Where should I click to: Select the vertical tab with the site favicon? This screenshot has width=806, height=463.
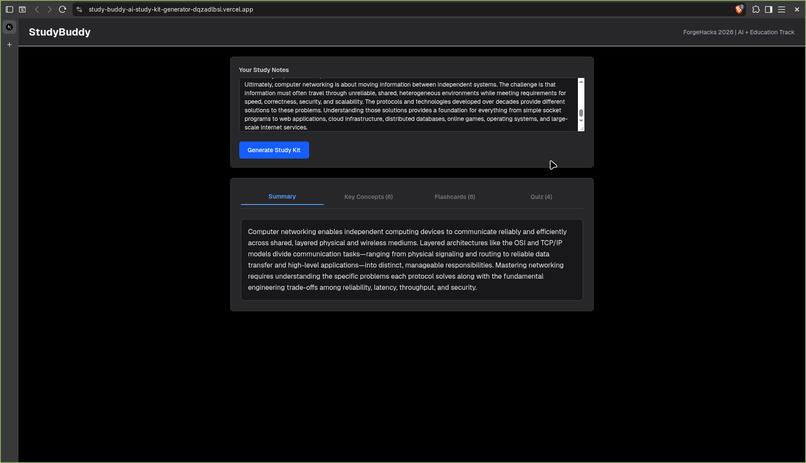(x=9, y=27)
